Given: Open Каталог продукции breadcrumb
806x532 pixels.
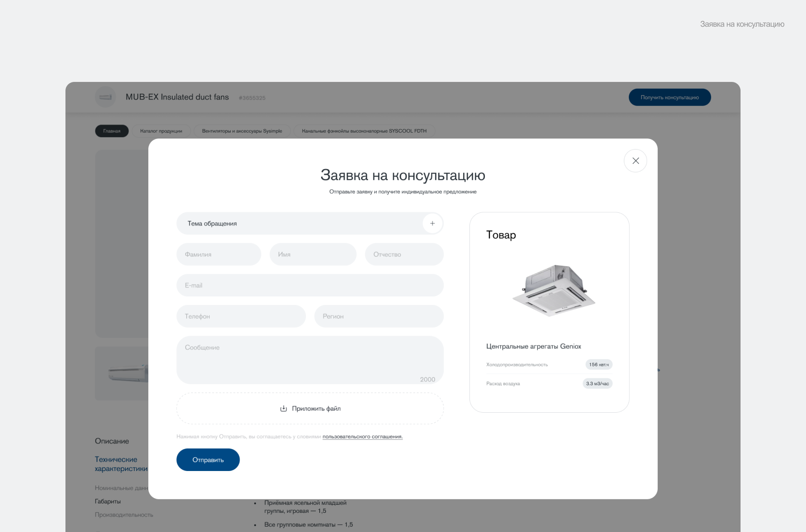Looking at the screenshot, I should [x=161, y=131].
